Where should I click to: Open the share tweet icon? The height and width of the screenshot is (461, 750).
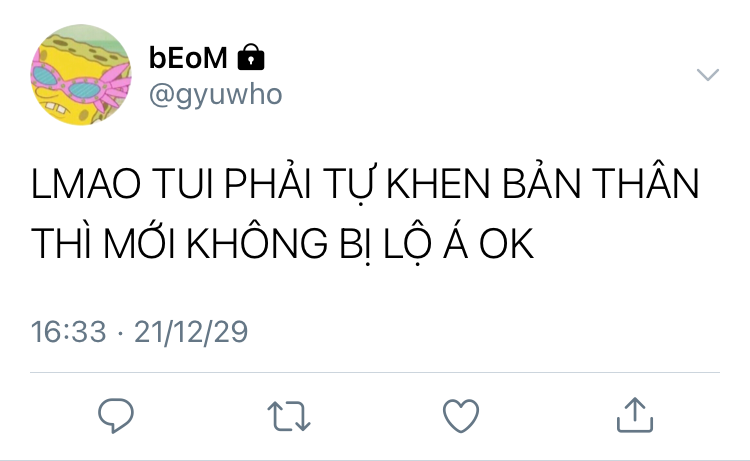tap(635, 415)
